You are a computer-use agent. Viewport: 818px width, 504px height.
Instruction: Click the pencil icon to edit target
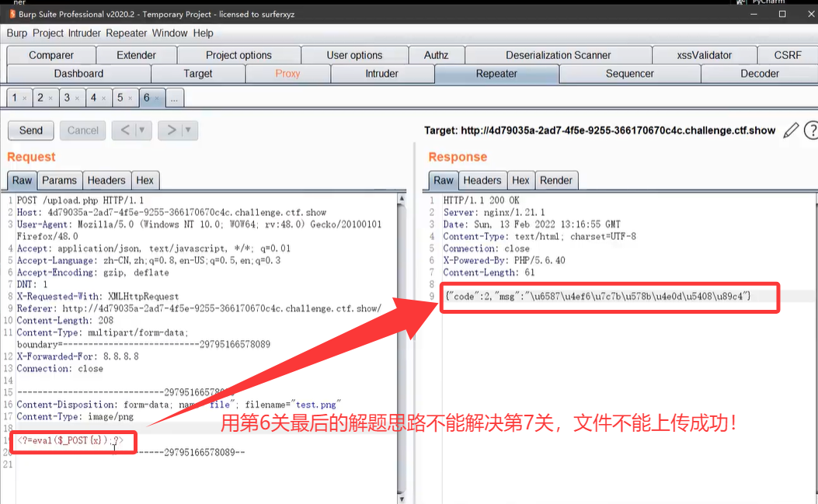click(x=791, y=130)
